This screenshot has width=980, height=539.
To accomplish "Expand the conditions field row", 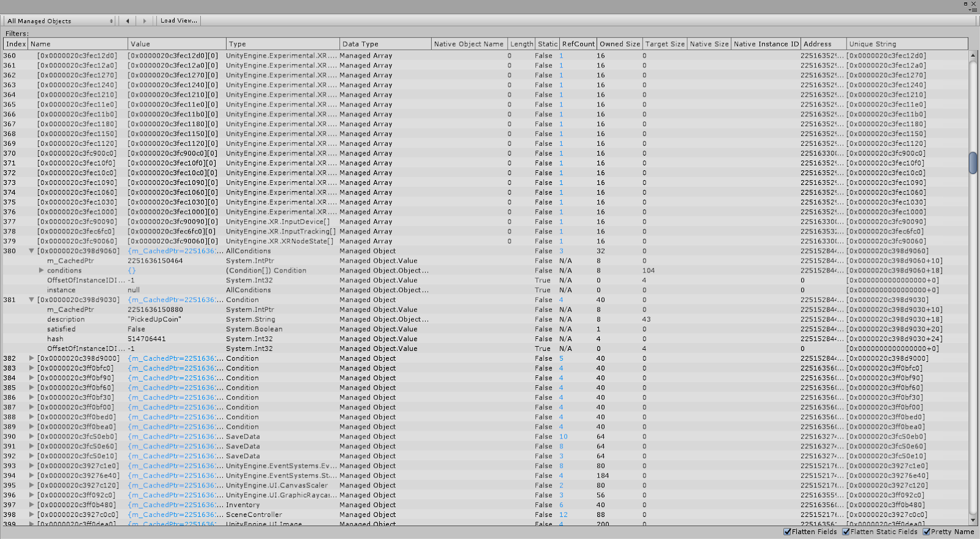I will 41,270.
